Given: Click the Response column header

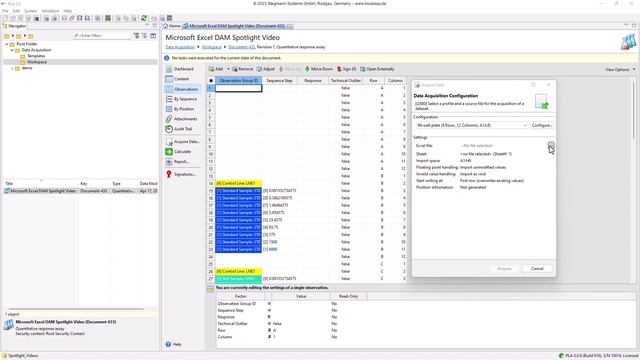Looking at the screenshot, I should [x=313, y=81].
